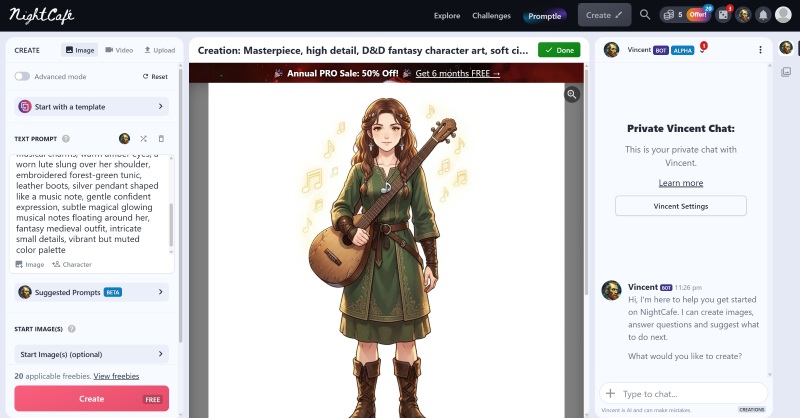Click the Start Image(s) help icon
Image resolution: width=800 pixels, height=418 pixels.
(x=71, y=329)
